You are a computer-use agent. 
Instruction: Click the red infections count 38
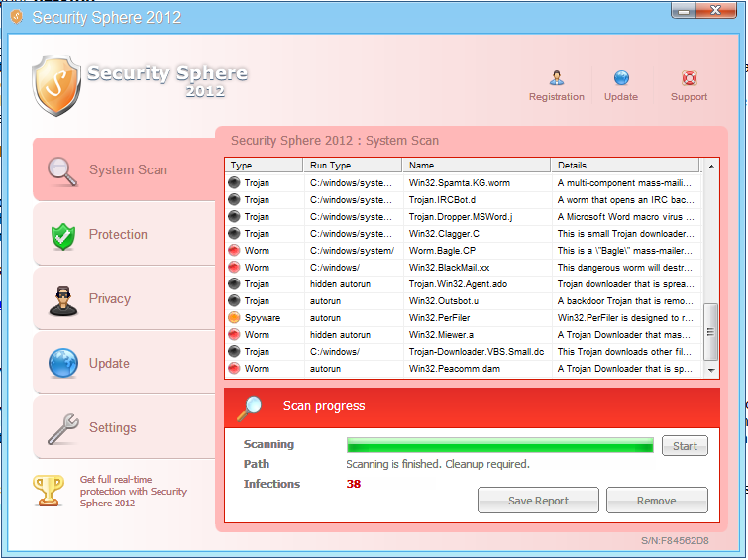click(x=354, y=484)
